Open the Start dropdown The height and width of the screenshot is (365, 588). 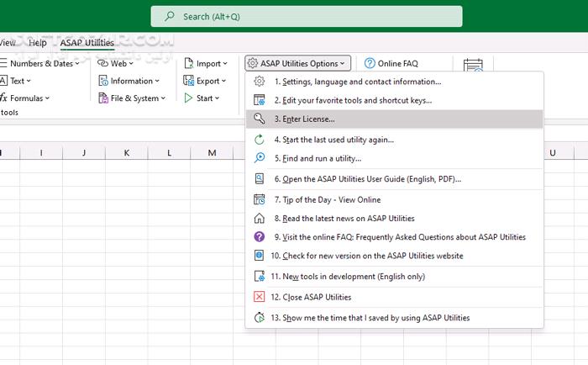tap(217, 98)
